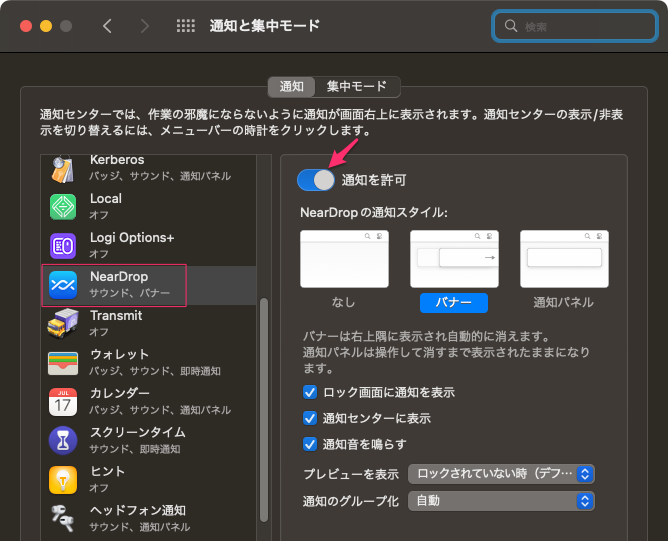This screenshot has height=541, width=668.
Task: Click the ヘッドフォン通知 headphone icon
Action: point(63,518)
